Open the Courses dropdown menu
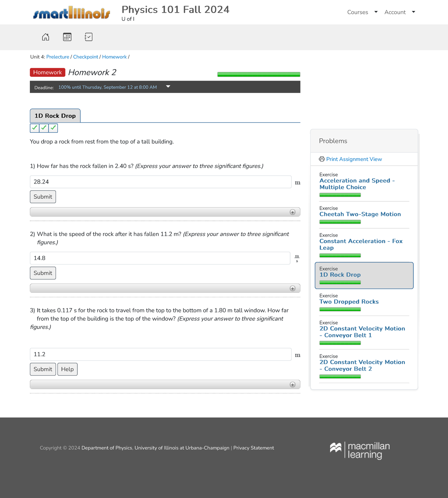448x498 pixels. point(362,12)
